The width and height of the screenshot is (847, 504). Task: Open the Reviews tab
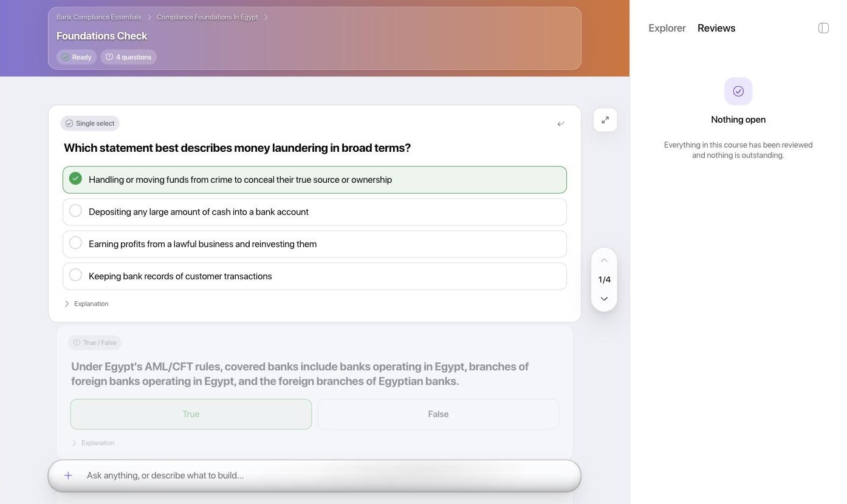click(x=716, y=28)
